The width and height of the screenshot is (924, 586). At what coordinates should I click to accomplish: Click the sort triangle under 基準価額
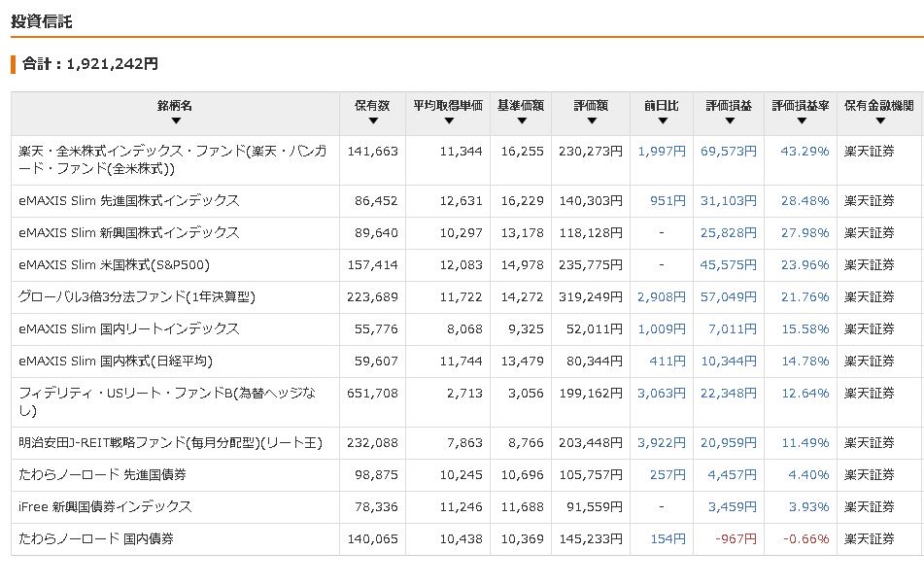click(522, 121)
